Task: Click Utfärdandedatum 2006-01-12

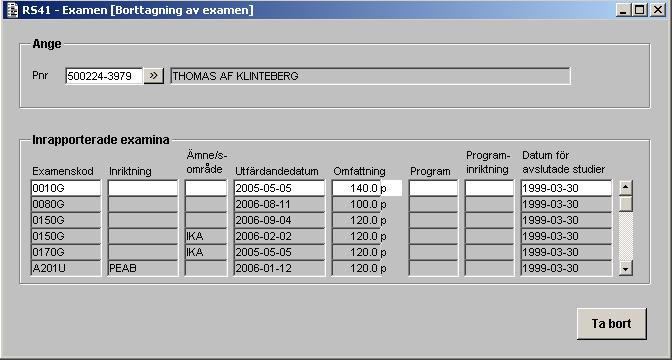Action: (x=279, y=268)
